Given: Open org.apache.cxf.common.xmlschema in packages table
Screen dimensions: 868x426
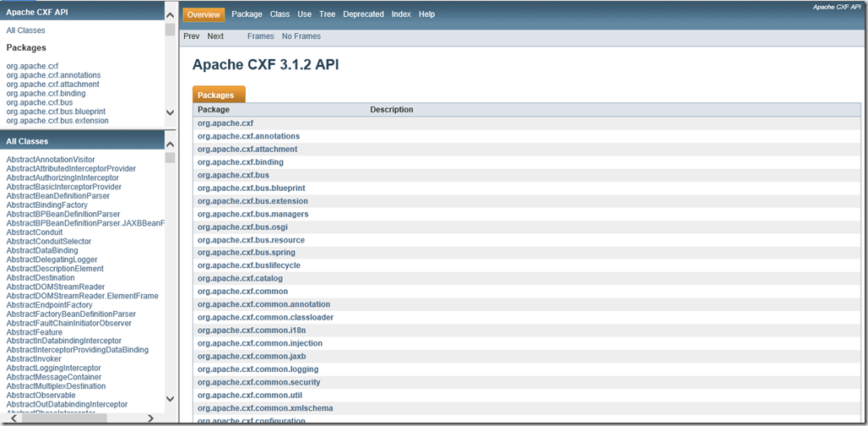Looking at the screenshot, I should 265,408.
